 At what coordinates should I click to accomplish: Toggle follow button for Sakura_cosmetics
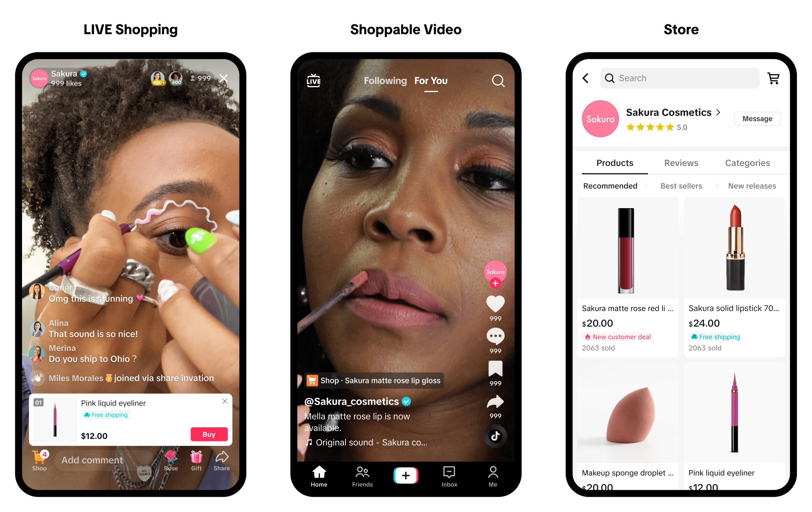click(x=495, y=286)
